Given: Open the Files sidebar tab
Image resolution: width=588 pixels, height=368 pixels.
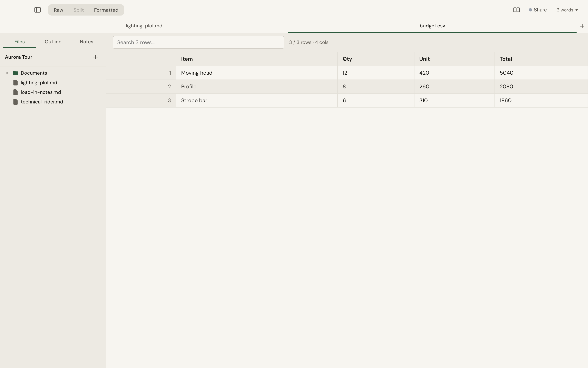Looking at the screenshot, I should (x=19, y=42).
